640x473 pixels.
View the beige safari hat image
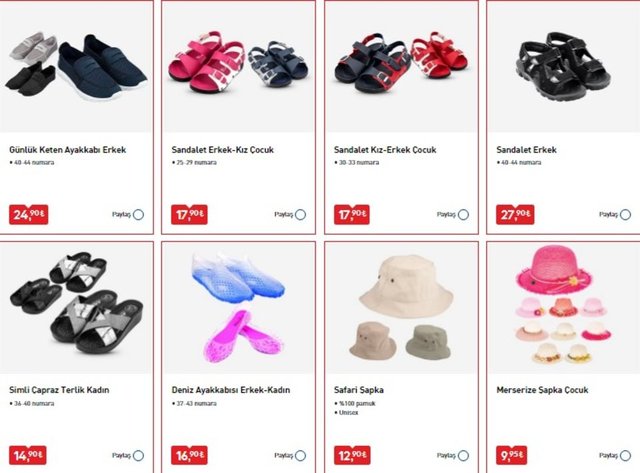[401, 308]
